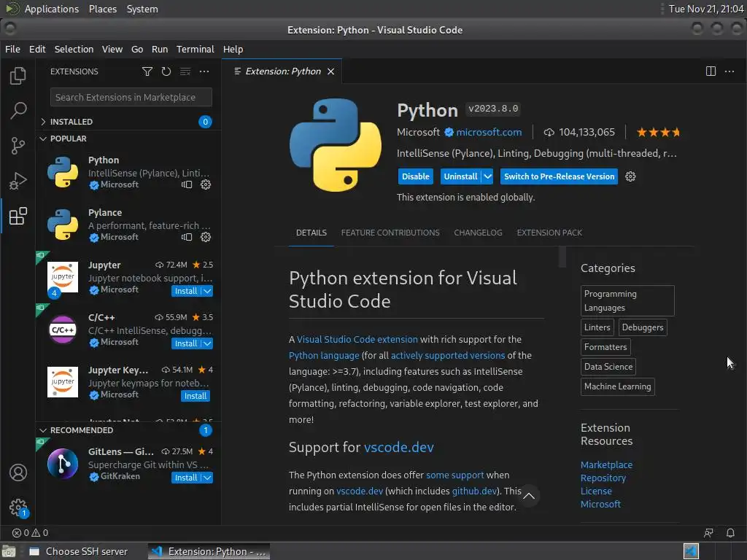Click the Uninstall button
The height and width of the screenshot is (560, 747).
pyautogui.click(x=461, y=176)
